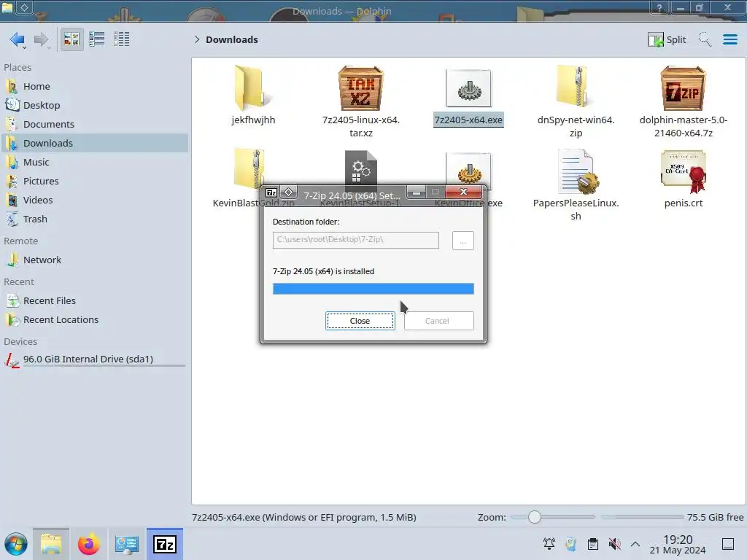747x560 pixels.
Task: Click the status bar file info text
Action: point(304,517)
